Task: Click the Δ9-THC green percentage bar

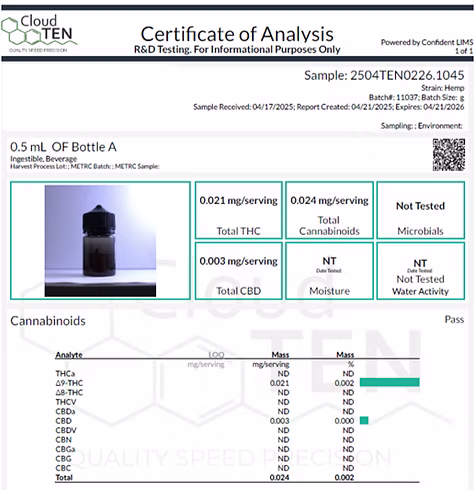Action: pyautogui.click(x=390, y=382)
